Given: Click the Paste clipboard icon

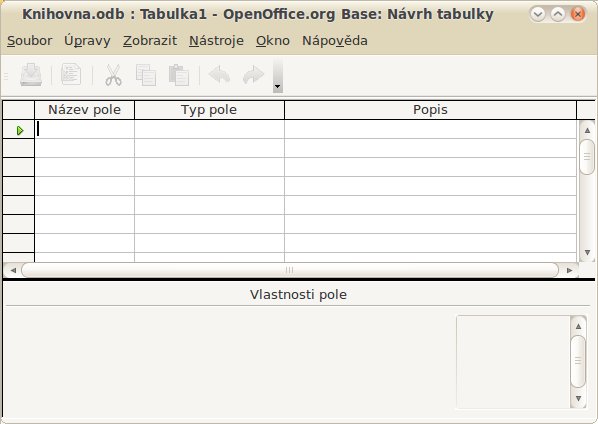Looking at the screenshot, I should (179, 75).
